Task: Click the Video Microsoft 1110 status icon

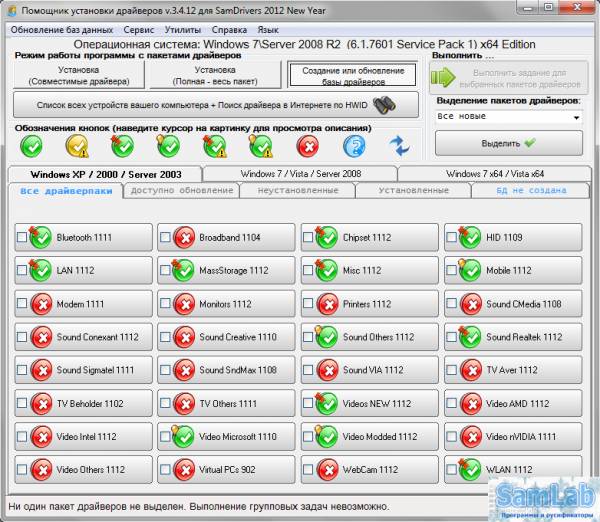Action: [x=183, y=437]
